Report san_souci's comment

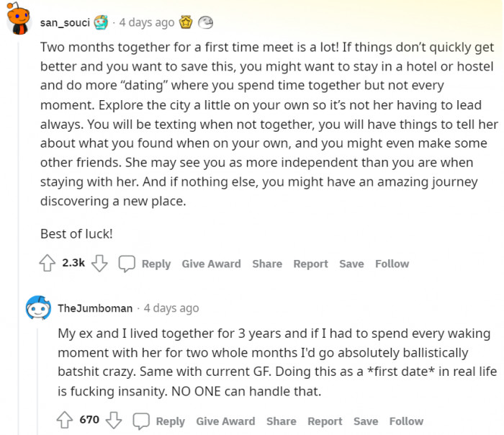click(310, 264)
